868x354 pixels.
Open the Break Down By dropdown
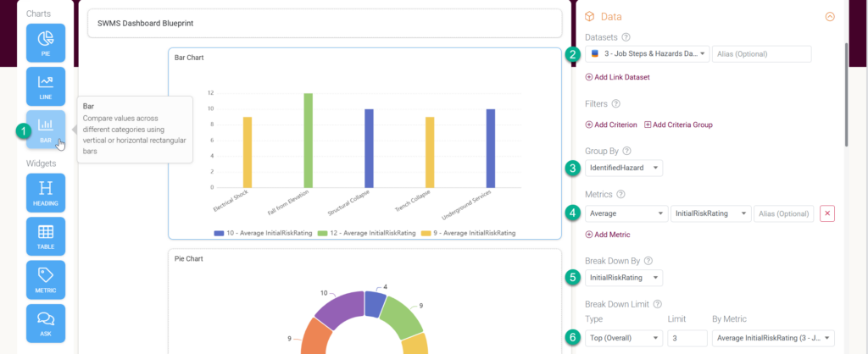pyautogui.click(x=624, y=278)
